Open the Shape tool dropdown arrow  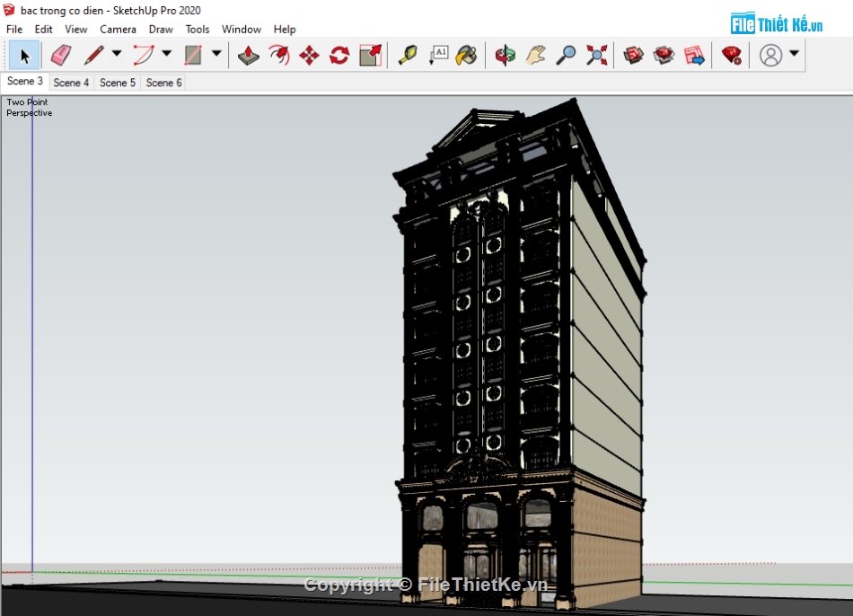(x=216, y=53)
